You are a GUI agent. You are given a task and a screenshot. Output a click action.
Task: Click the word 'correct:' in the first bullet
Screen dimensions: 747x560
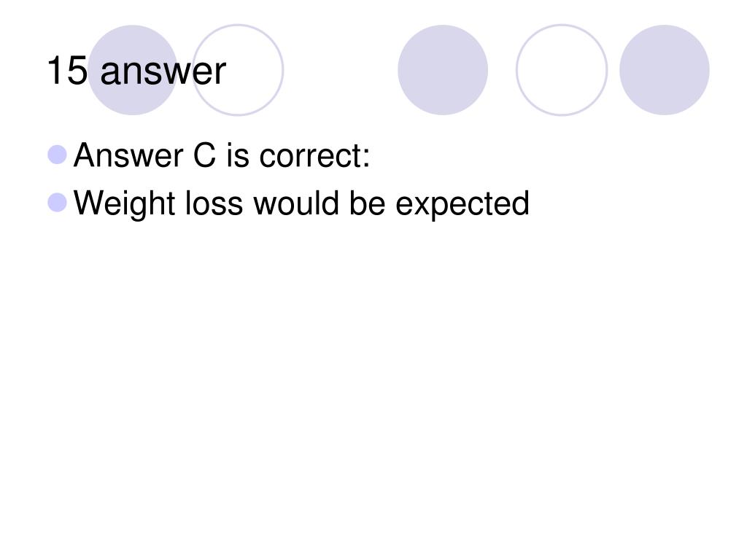click(x=314, y=157)
